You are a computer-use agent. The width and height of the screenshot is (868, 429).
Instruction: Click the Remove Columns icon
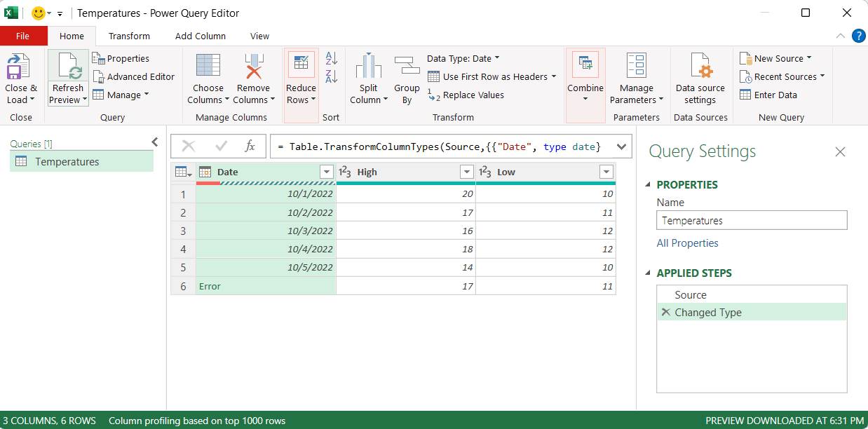point(253,67)
